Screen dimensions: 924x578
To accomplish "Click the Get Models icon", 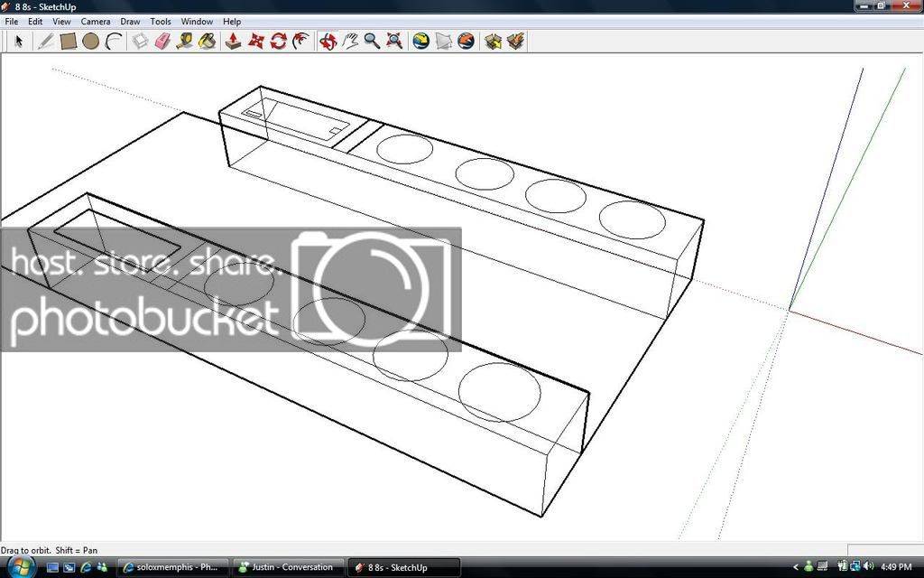I will pyautogui.click(x=493, y=42).
